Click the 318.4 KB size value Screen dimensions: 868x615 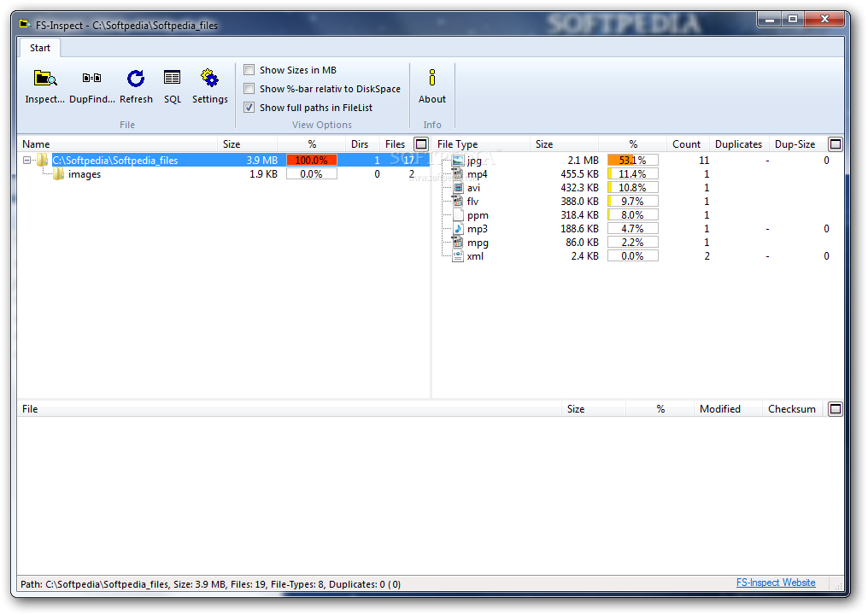point(579,215)
